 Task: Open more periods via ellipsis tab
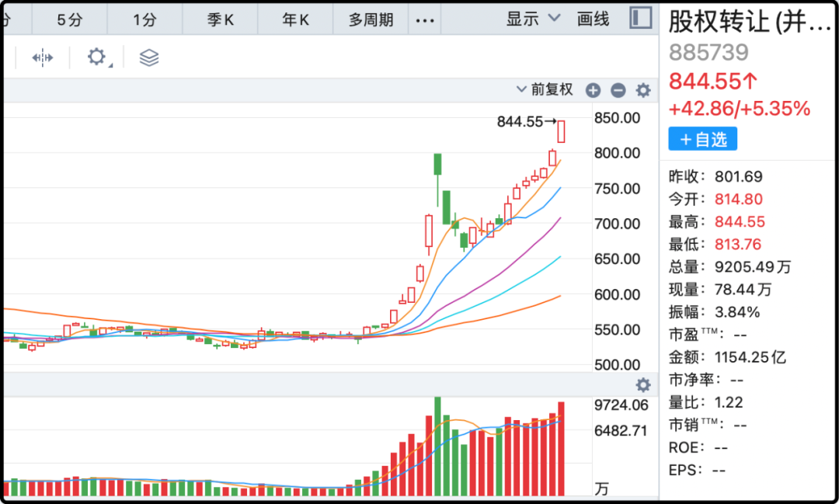(x=425, y=20)
